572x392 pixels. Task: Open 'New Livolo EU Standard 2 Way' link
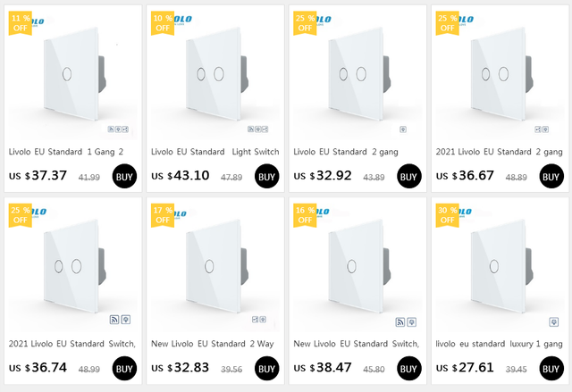tap(214, 344)
